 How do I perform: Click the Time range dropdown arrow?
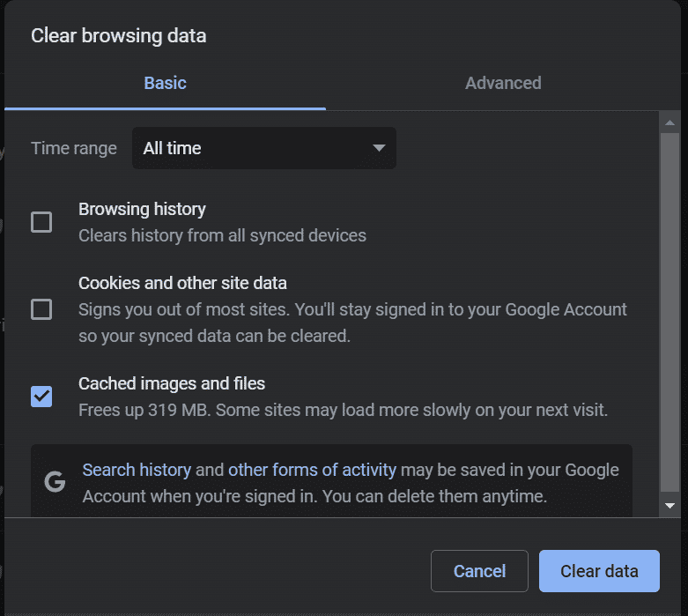coord(379,148)
